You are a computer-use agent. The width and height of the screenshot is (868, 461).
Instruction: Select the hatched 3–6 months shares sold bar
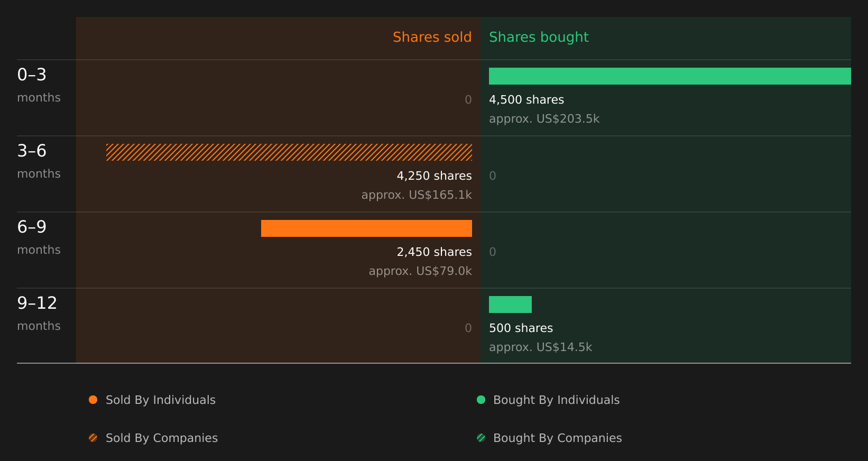[x=289, y=152]
